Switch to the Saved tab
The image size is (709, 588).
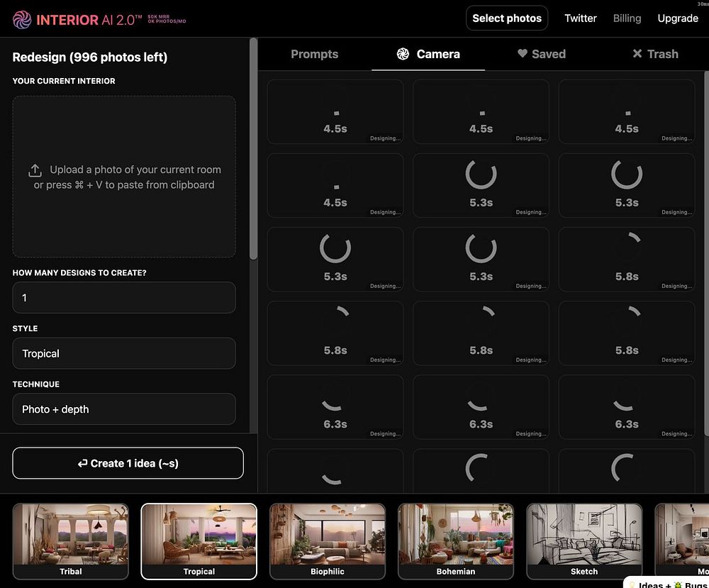coord(541,54)
